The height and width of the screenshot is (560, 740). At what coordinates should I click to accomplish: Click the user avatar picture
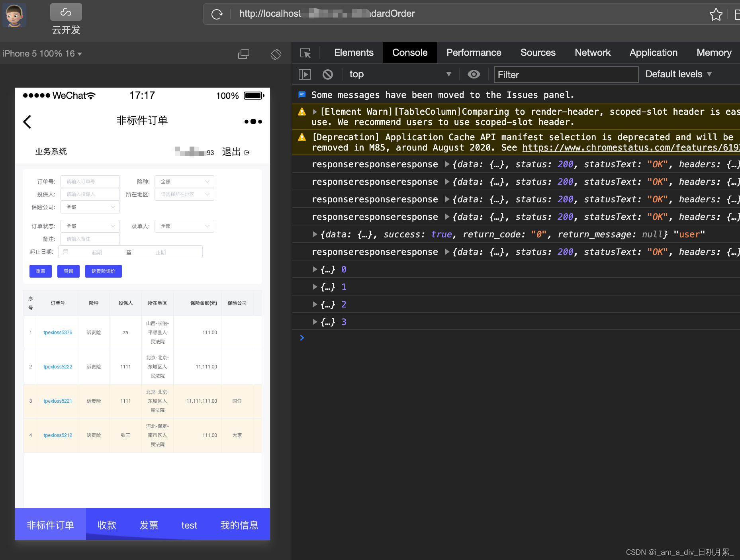pyautogui.click(x=14, y=15)
